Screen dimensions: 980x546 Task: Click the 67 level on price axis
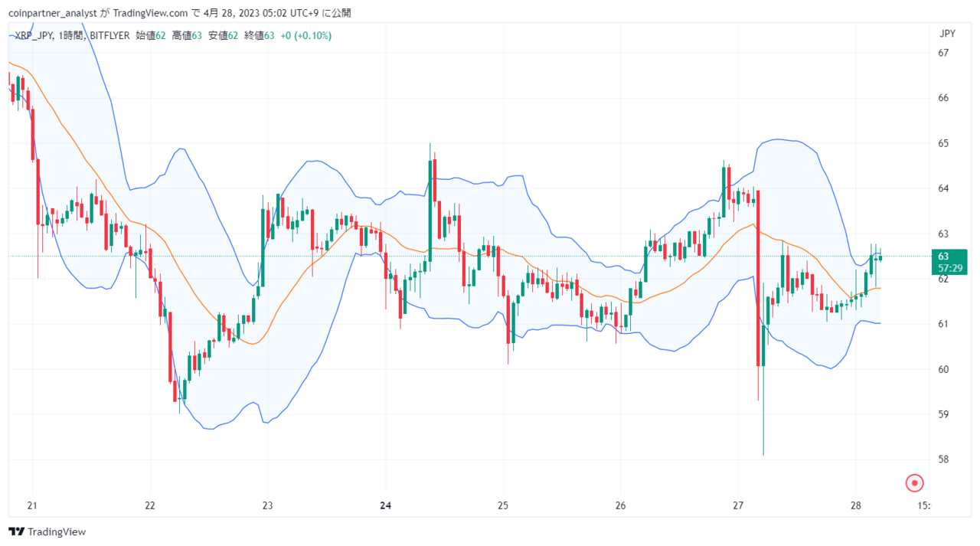pyautogui.click(x=943, y=53)
